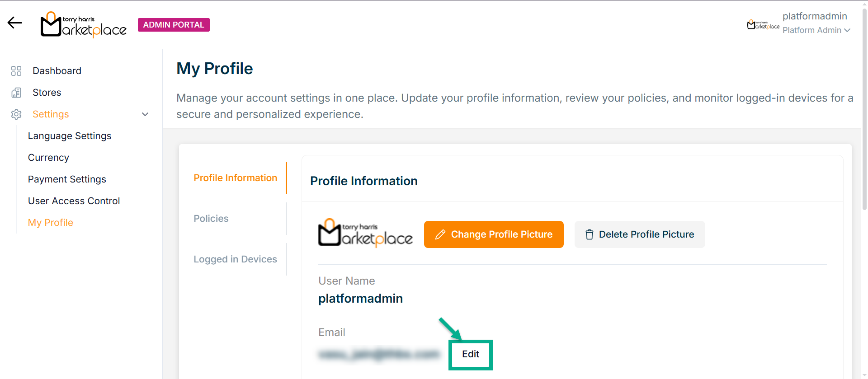Open Language Settings in sidebar
The height and width of the screenshot is (379, 868).
[x=70, y=136]
